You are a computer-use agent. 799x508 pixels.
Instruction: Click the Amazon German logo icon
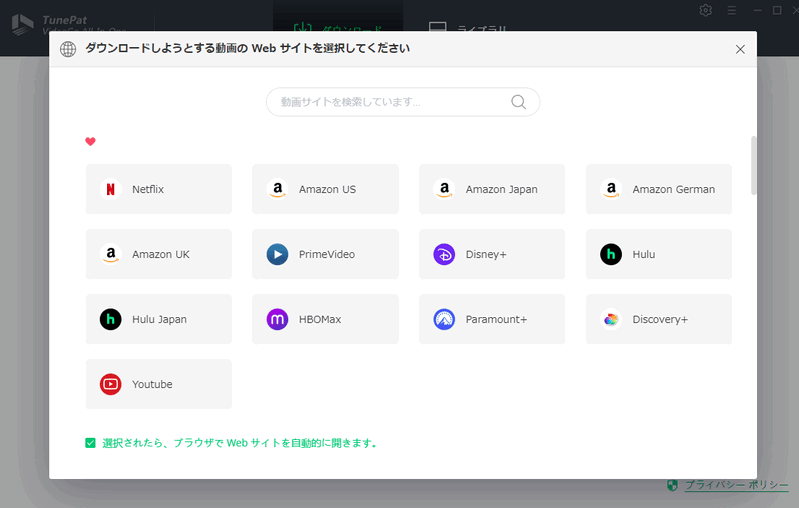tap(610, 189)
